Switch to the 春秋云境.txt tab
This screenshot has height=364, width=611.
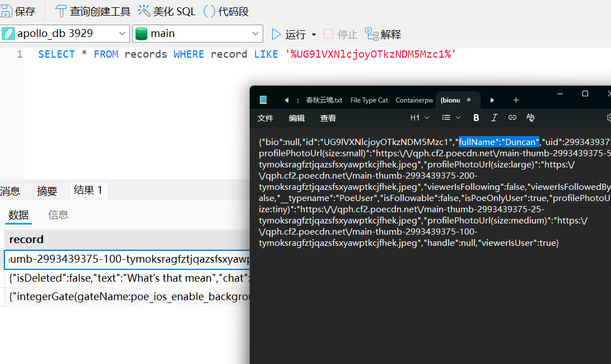(x=325, y=100)
